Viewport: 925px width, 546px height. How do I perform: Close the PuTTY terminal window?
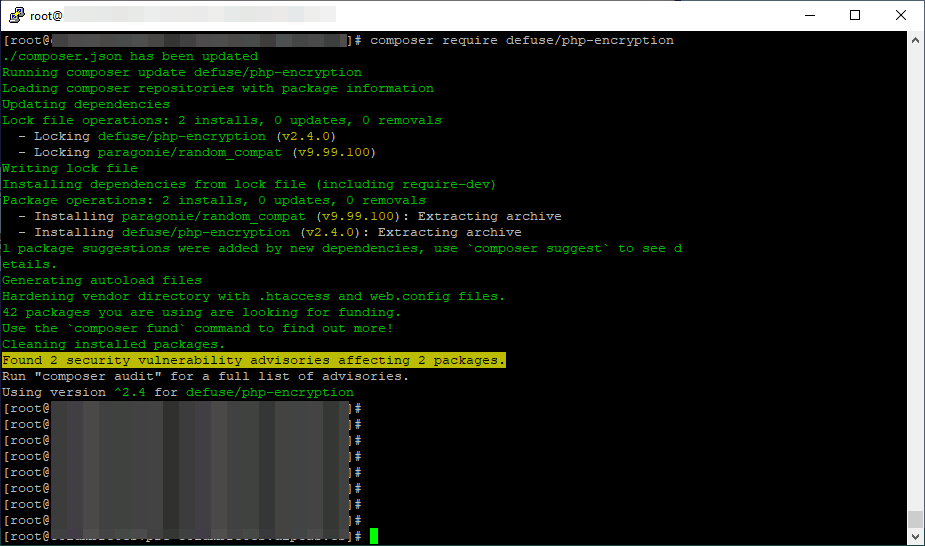pos(901,15)
